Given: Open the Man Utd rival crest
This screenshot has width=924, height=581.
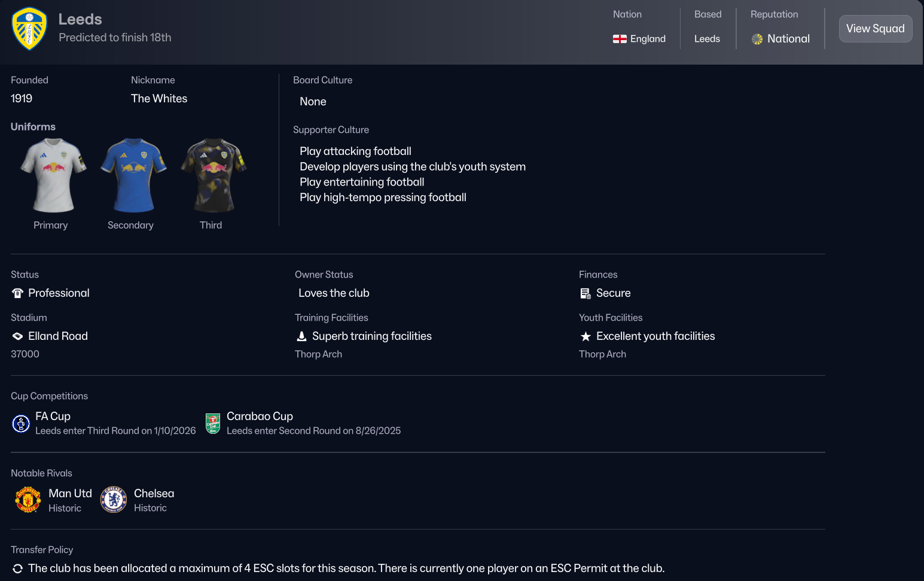Looking at the screenshot, I should point(28,500).
